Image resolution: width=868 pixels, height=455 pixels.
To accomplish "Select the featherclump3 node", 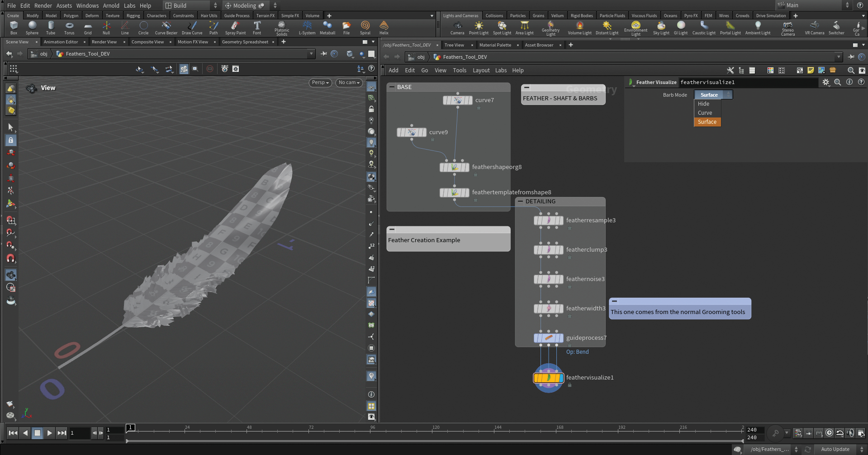I will (x=548, y=250).
